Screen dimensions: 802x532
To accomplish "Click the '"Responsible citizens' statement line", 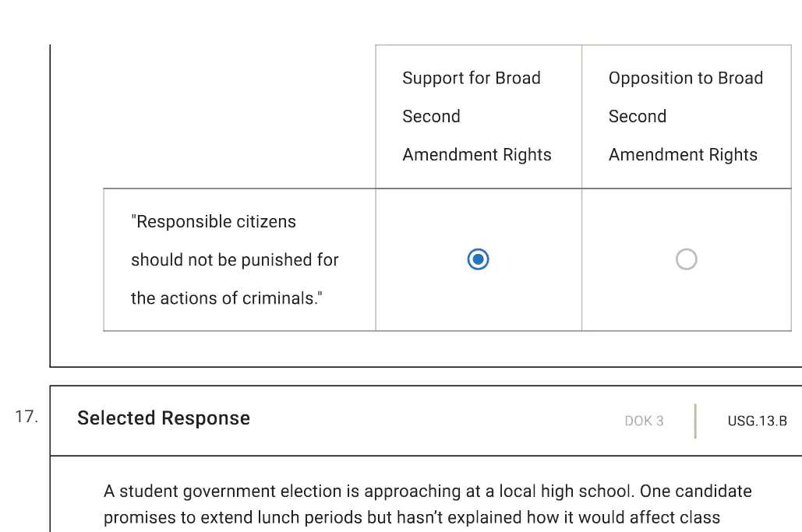I will coord(214,222).
